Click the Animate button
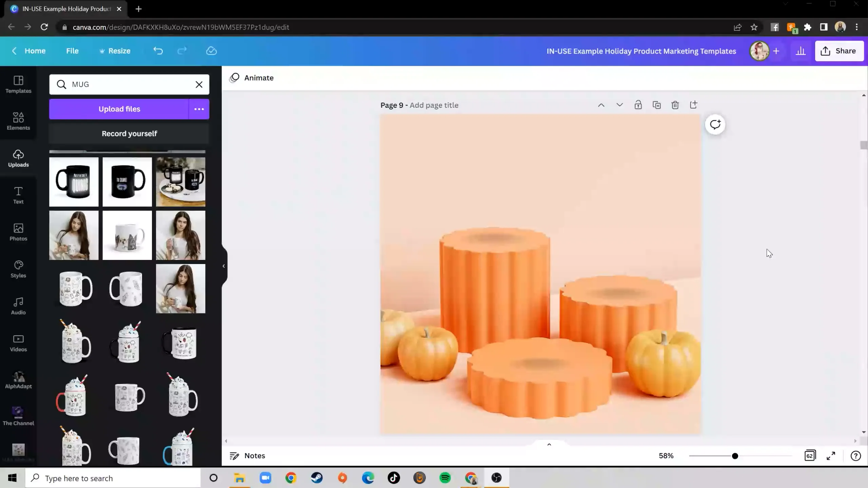 252,78
